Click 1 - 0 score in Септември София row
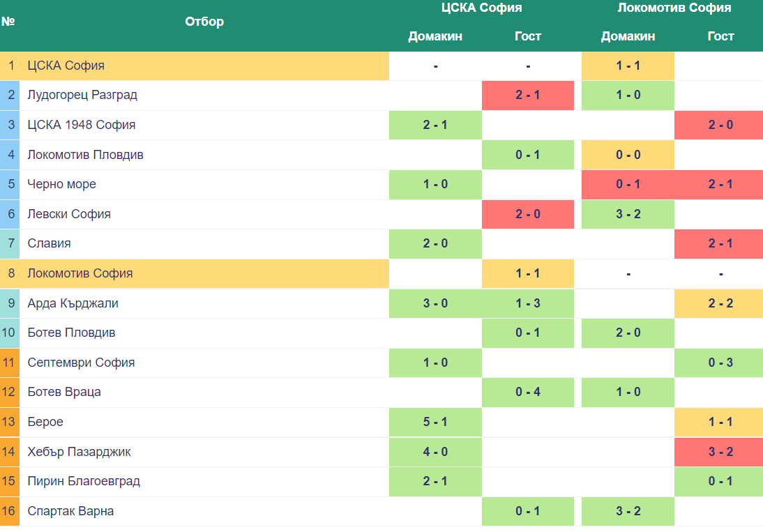 point(435,363)
